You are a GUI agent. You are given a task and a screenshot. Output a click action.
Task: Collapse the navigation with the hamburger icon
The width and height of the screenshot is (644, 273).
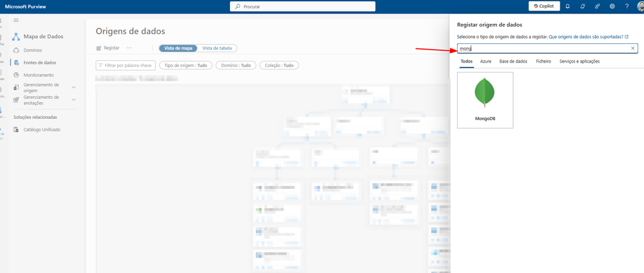[x=16, y=20]
